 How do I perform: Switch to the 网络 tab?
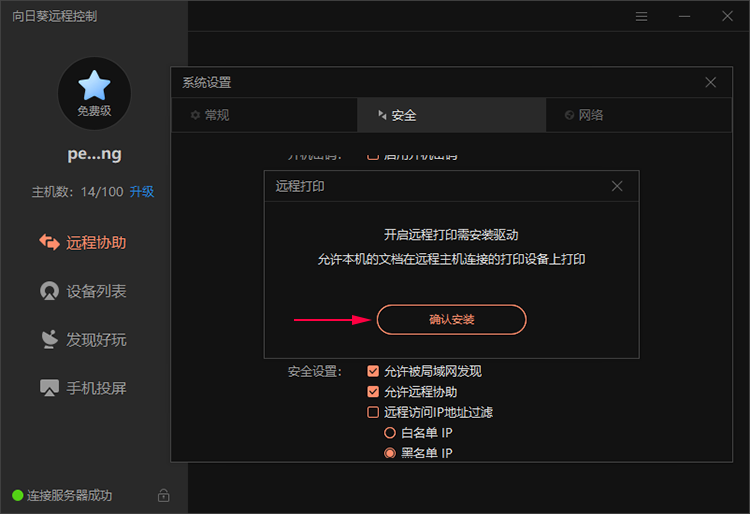click(x=639, y=115)
